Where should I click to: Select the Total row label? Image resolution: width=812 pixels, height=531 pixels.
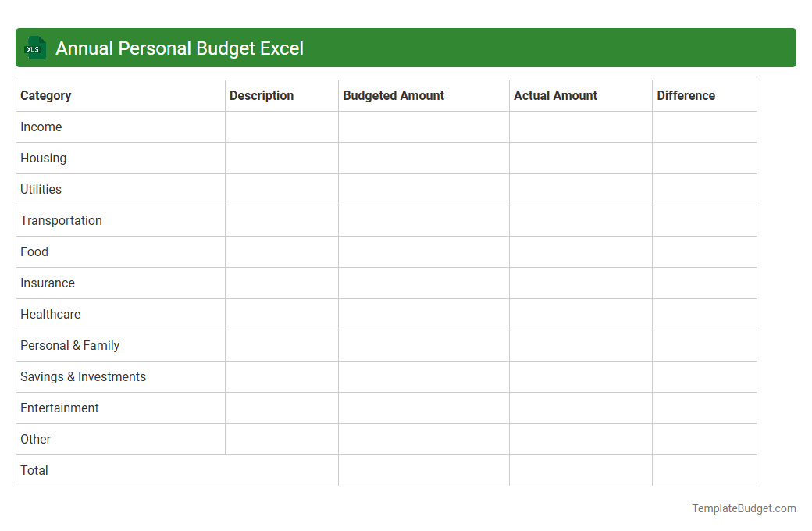pyautogui.click(x=34, y=470)
